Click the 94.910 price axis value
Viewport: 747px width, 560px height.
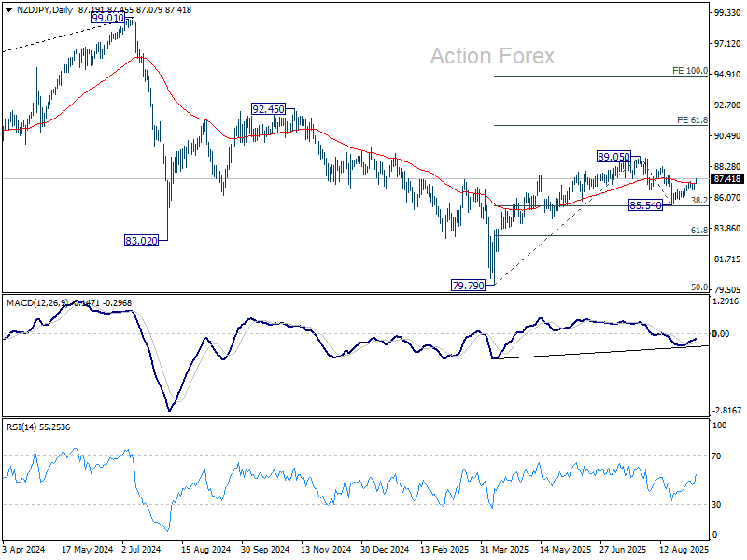727,75
